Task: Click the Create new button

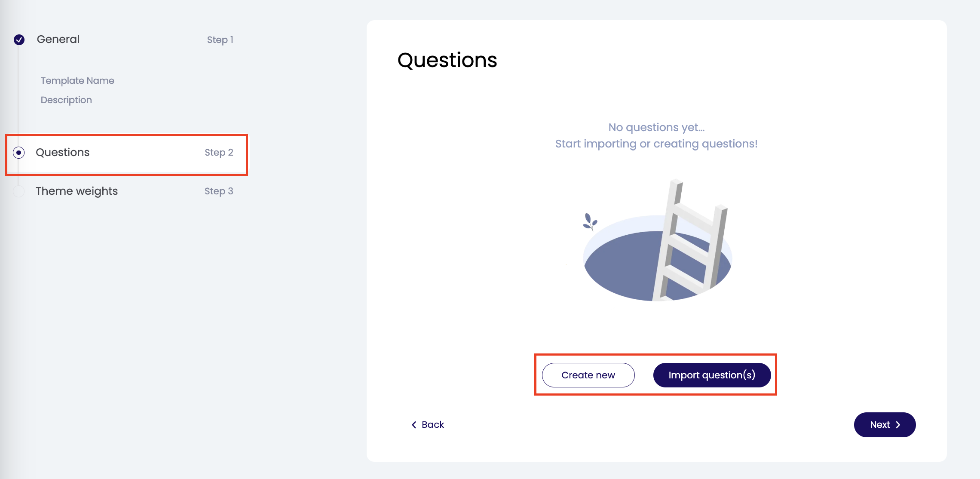Action: coord(588,375)
